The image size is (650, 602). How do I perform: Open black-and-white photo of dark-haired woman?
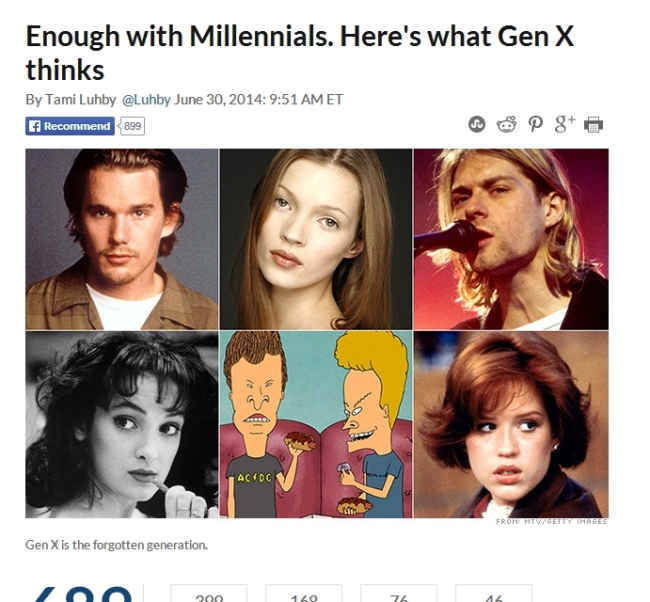(122, 425)
